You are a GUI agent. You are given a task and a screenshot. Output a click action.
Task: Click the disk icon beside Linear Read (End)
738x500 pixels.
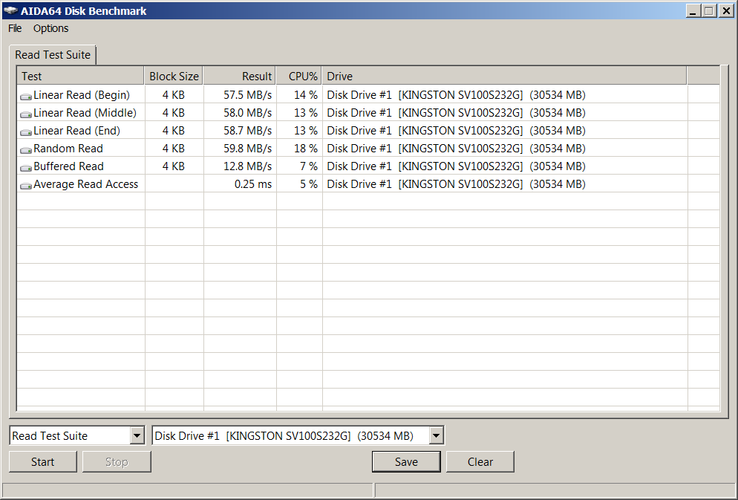(x=25, y=132)
